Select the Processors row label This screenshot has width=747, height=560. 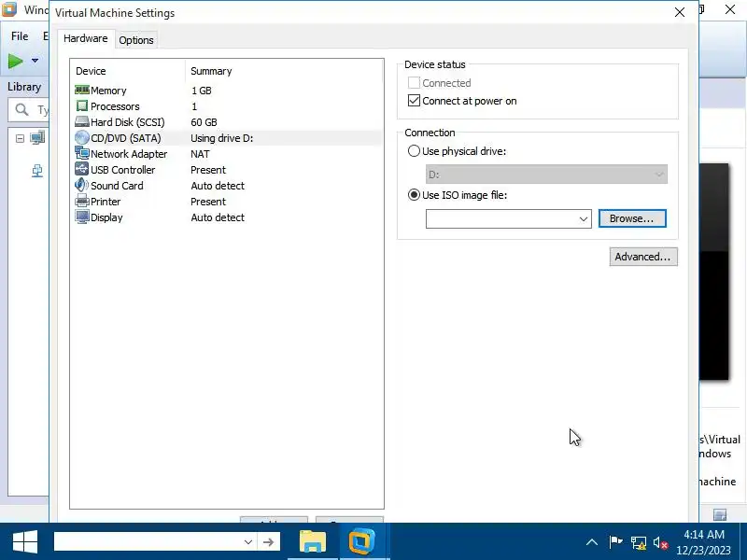coord(115,106)
